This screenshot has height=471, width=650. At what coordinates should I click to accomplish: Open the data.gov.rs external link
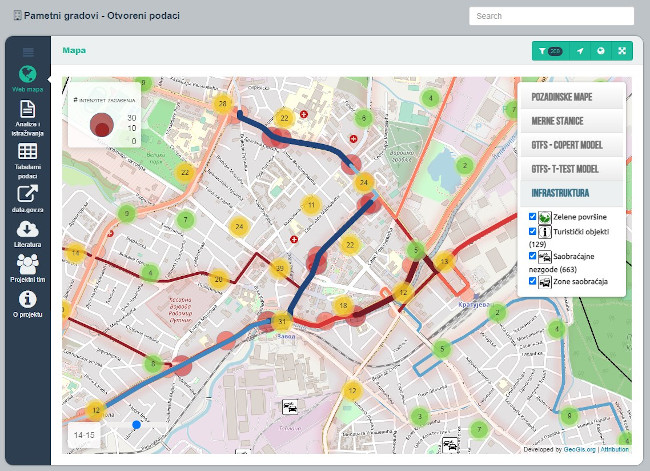click(x=28, y=191)
